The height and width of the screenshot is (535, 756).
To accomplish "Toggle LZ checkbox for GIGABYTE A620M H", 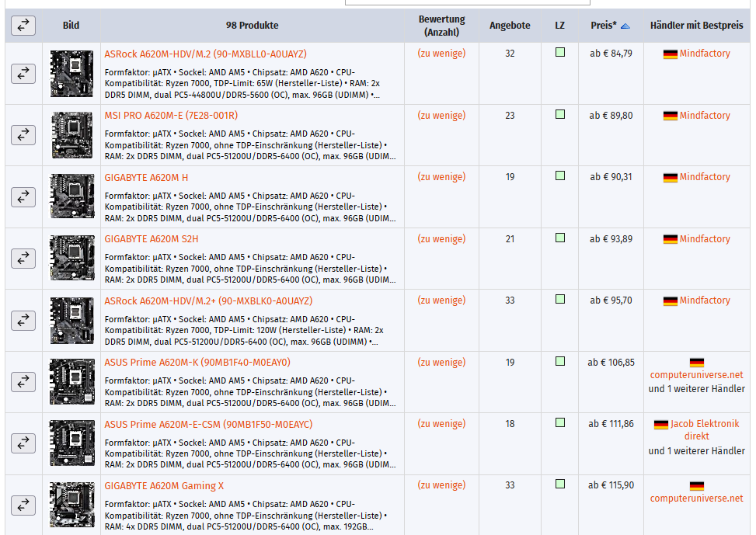I will (x=559, y=175).
